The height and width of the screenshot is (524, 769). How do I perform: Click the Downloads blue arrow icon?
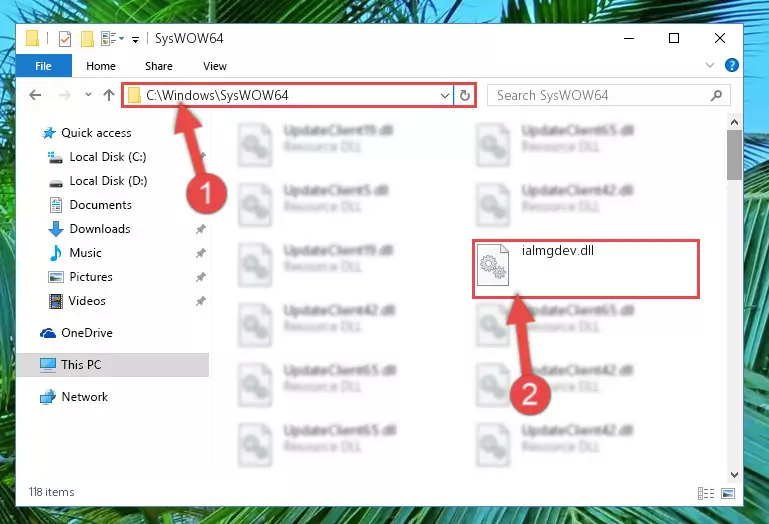[x=56, y=229]
